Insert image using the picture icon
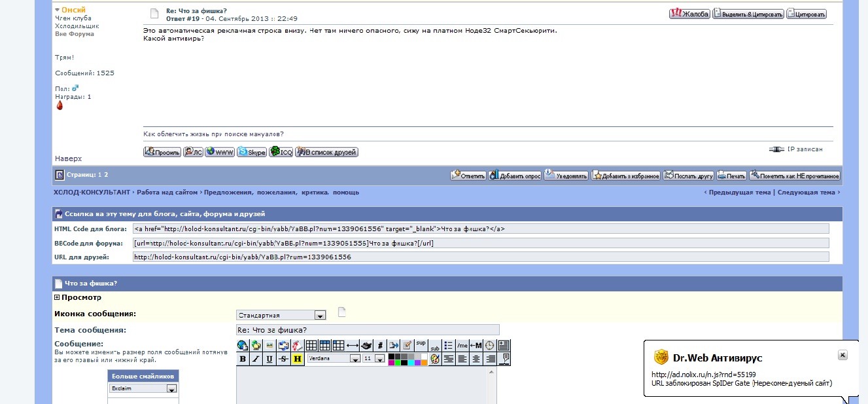The width and height of the screenshot is (868, 404). [269, 345]
